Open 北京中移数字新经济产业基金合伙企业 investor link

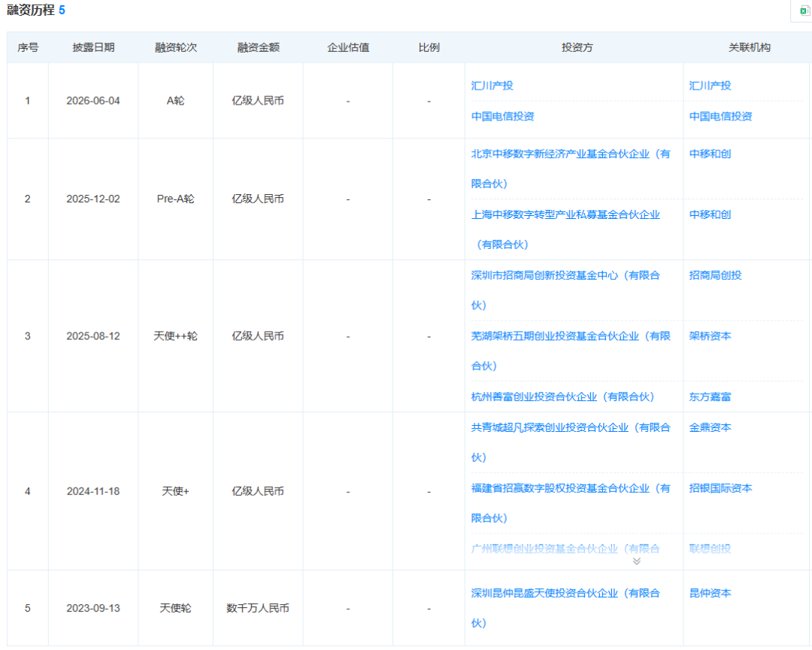click(x=570, y=169)
